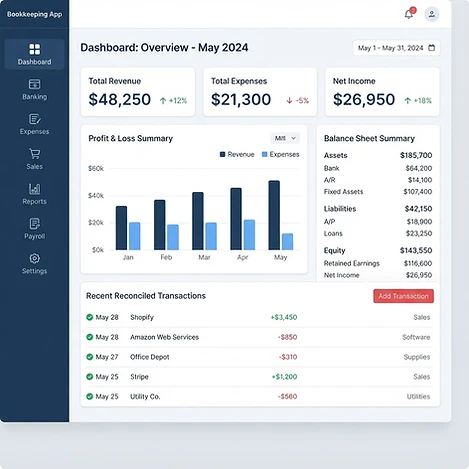Screen dimensions: 469x469
Task: Click the A/P $18,900 amount
Action: tap(419, 222)
